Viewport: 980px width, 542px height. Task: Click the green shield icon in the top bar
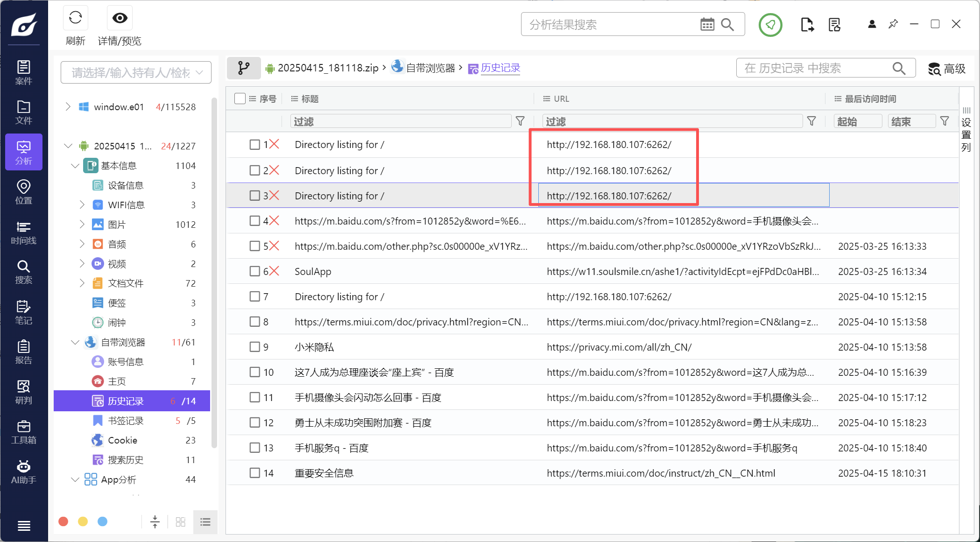coord(770,25)
